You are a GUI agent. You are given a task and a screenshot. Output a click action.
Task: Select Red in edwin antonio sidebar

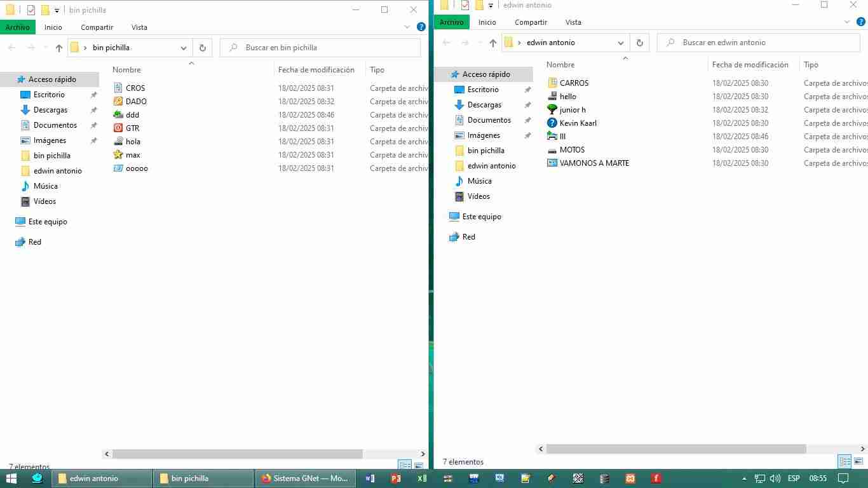point(469,237)
